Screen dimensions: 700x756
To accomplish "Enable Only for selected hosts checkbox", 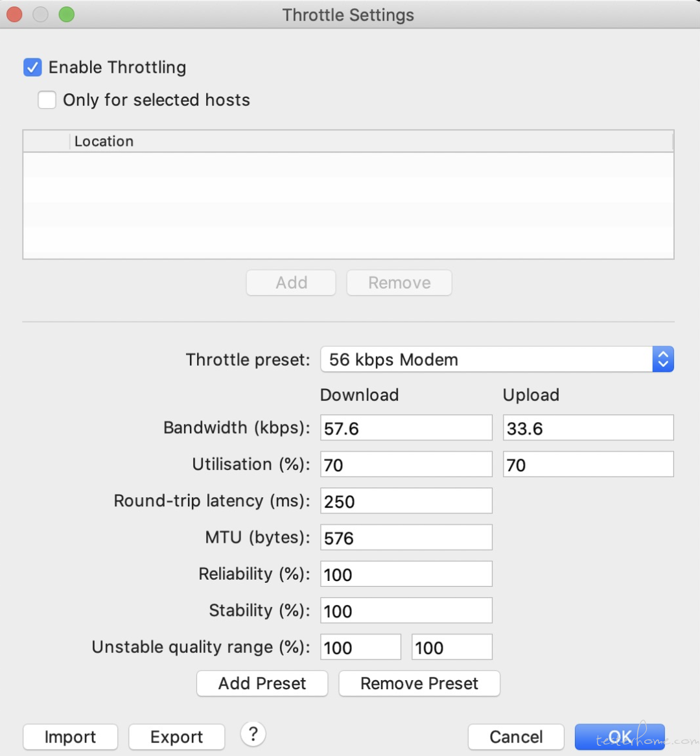I will [47, 100].
